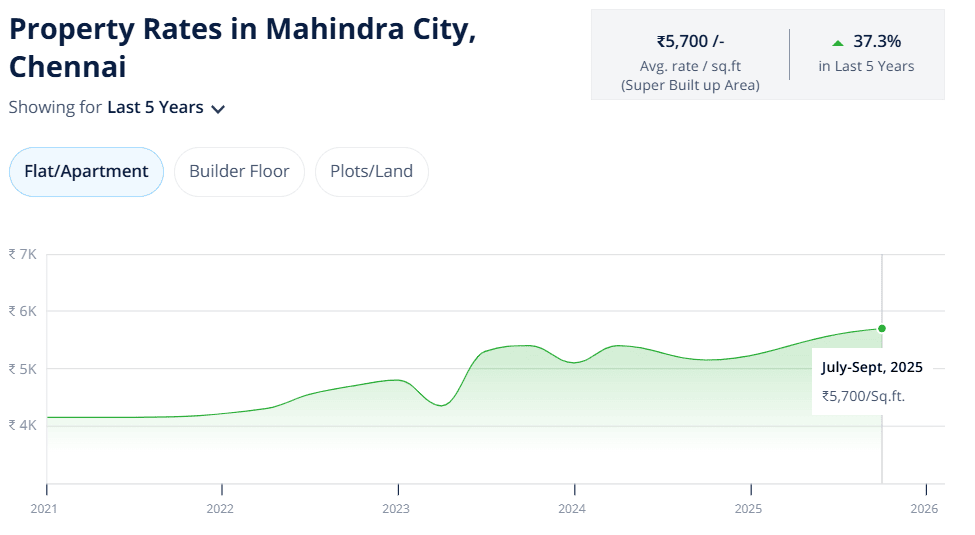This screenshot has width=975, height=535.
Task: Expand the Last 5 Years chevron
Action: (x=218, y=108)
